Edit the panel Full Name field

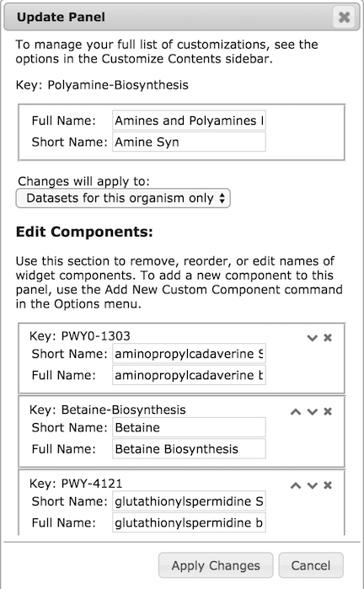[189, 120]
